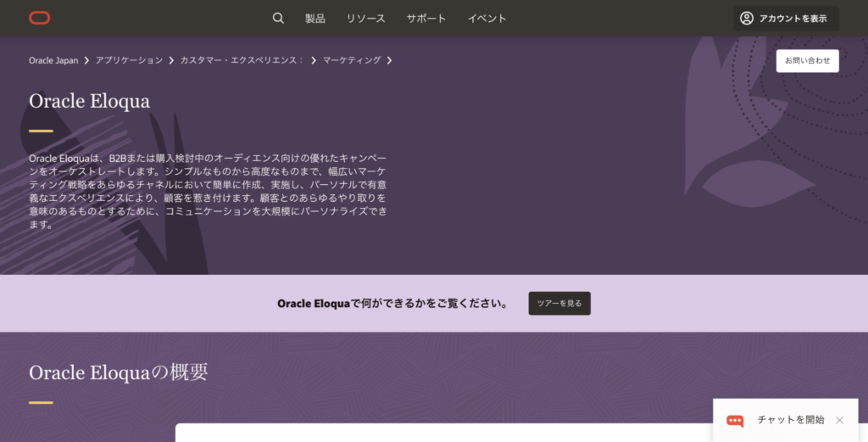Click the お問い合わせ button
Viewport: 868px width, 442px height.
click(807, 61)
